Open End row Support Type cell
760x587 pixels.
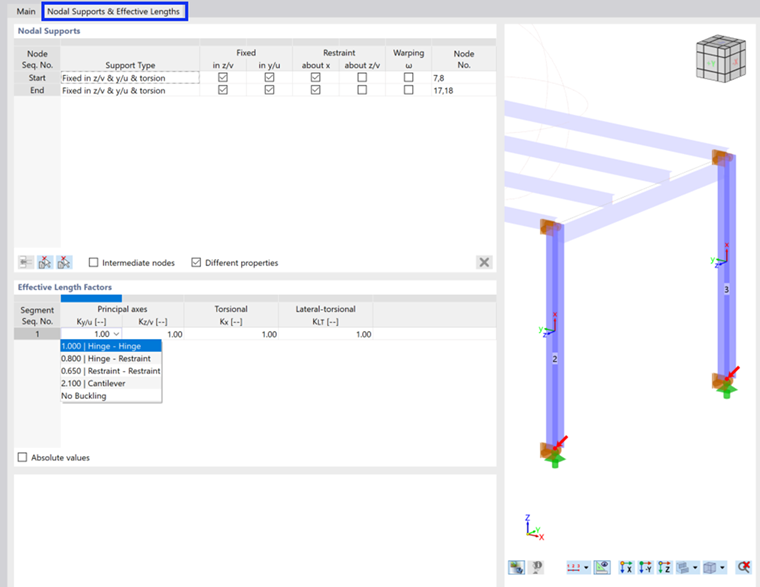(130, 90)
